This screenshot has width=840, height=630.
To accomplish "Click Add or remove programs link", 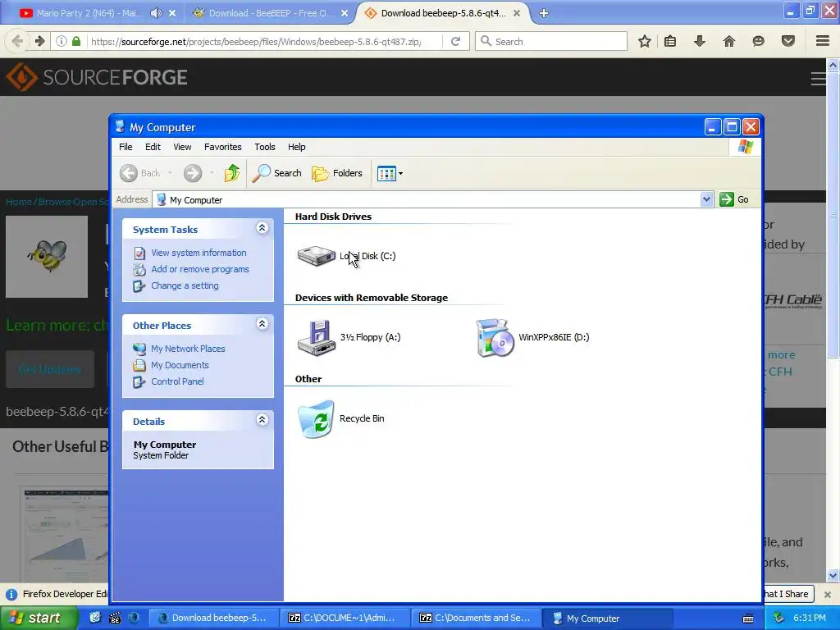I will pos(200,269).
